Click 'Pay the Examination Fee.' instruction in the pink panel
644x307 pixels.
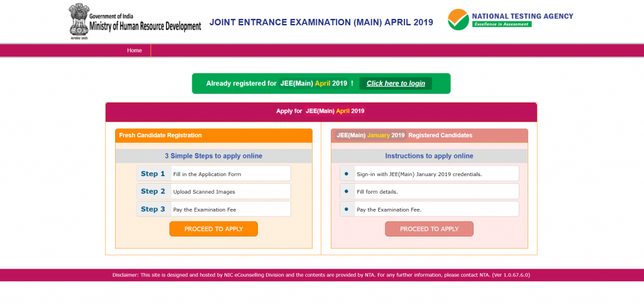click(x=429, y=209)
